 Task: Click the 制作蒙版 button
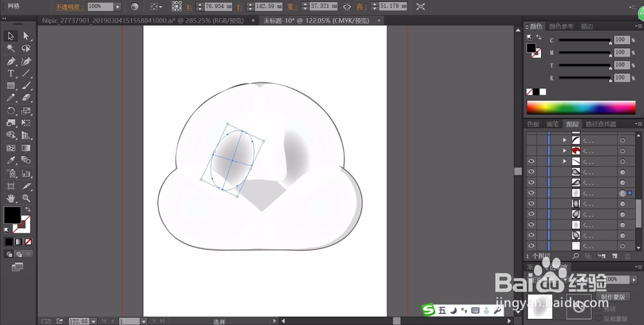(x=613, y=297)
